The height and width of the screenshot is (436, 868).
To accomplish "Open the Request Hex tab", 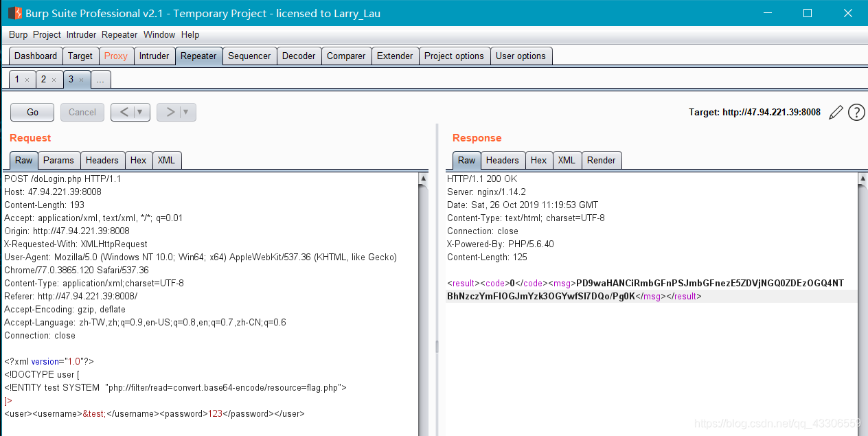I will (139, 160).
